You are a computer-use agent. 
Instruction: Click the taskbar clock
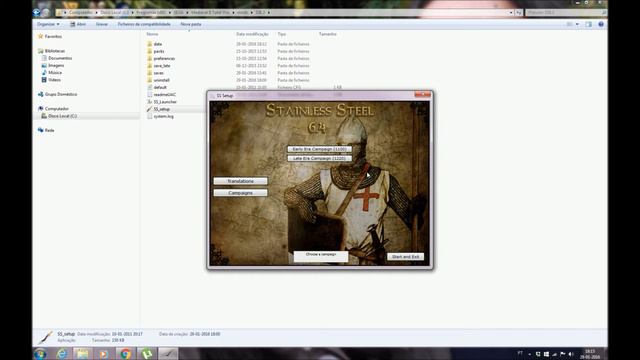coord(590,354)
